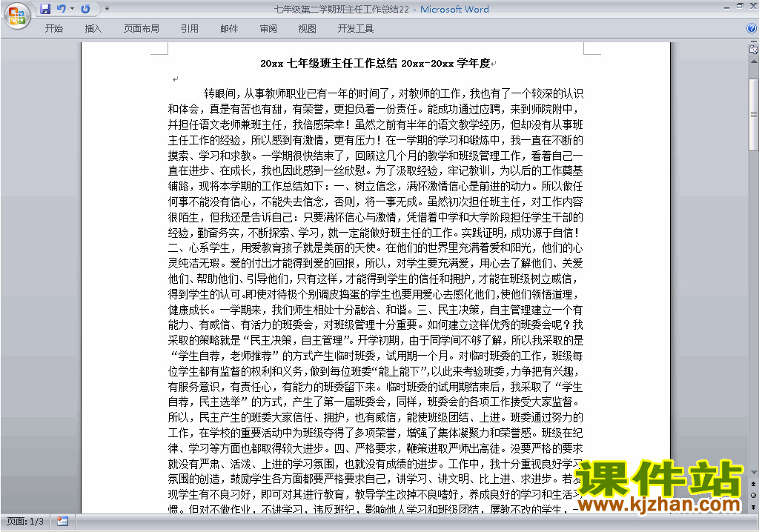This screenshot has height=532, width=759.
Task: Click the title bar text 七年级第二学期班主任工作总结22
Action: tap(342, 9)
